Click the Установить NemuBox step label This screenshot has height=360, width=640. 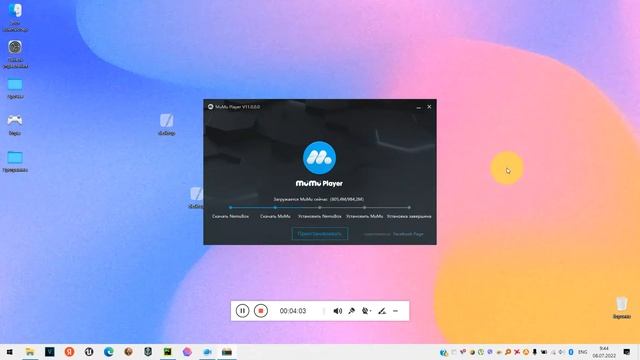(320, 216)
